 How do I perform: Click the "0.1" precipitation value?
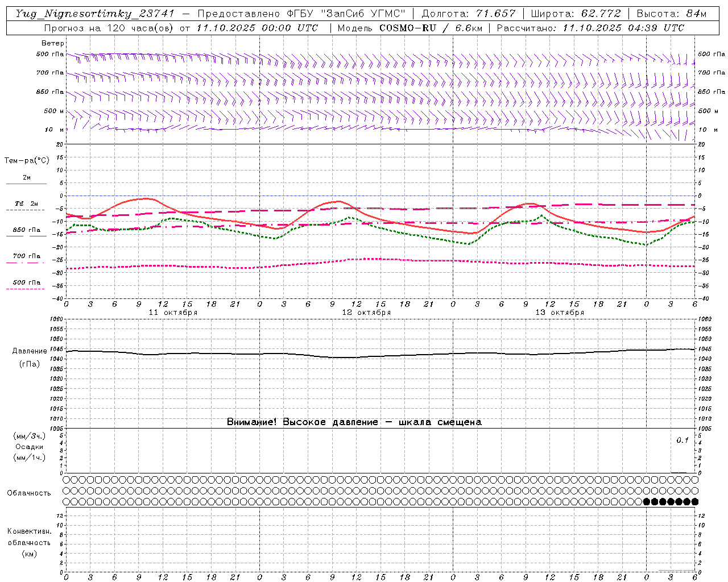(x=682, y=440)
